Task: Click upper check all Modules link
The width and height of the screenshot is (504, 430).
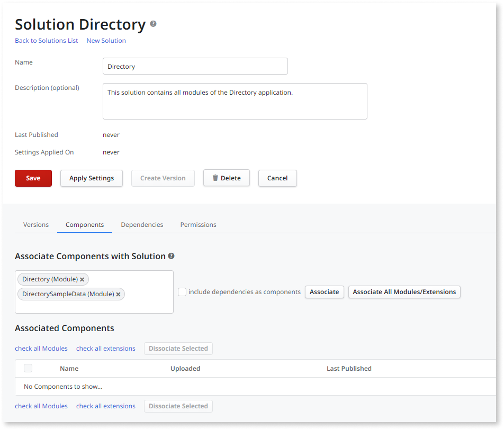Action: tap(41, 349)
